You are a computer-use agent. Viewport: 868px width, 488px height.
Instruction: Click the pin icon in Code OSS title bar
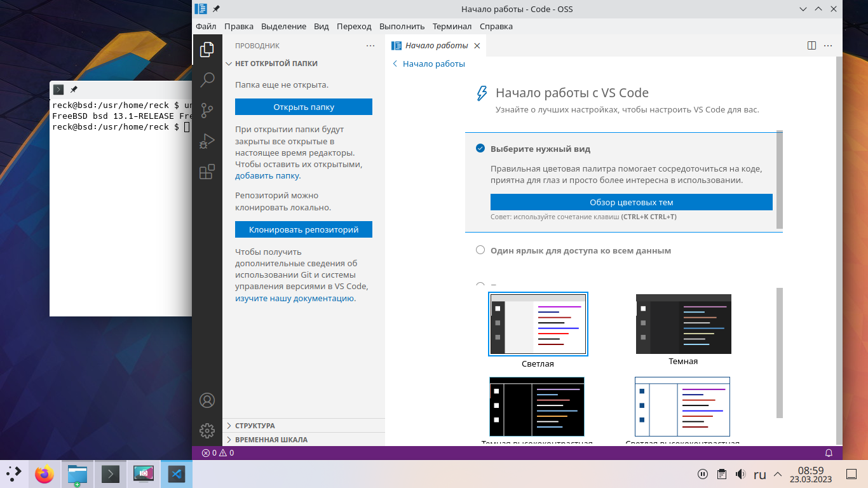pos(216,9)
